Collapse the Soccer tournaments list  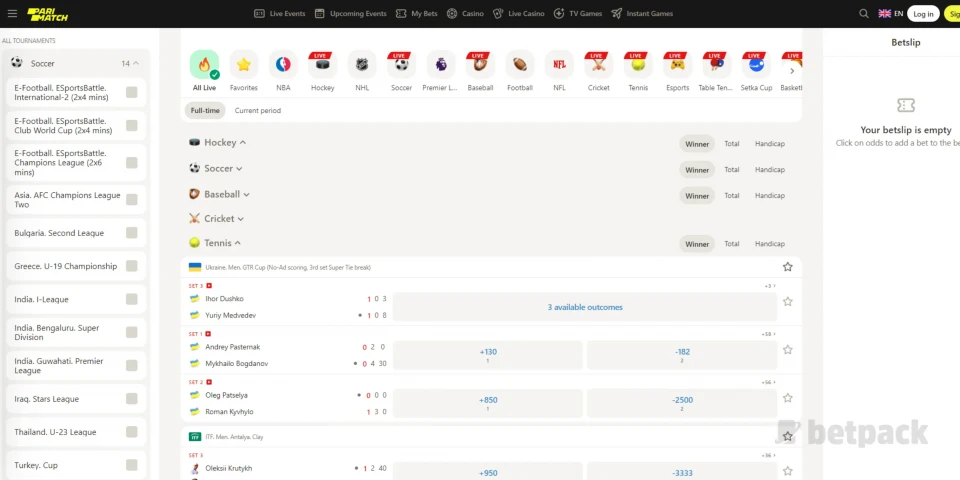[136, 63]
